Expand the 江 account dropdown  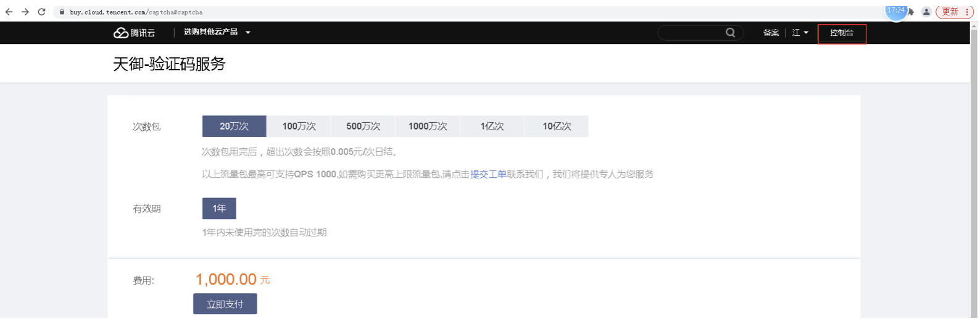point(800,33)
